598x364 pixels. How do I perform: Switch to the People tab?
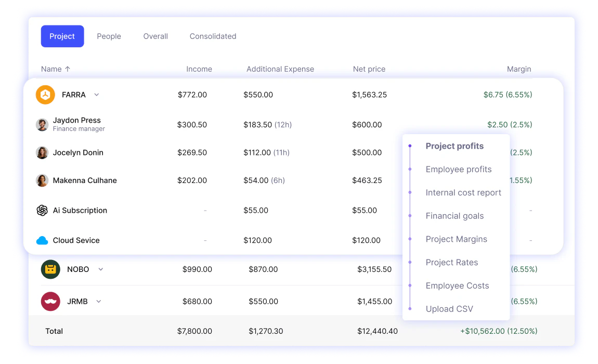pos(109,36)
